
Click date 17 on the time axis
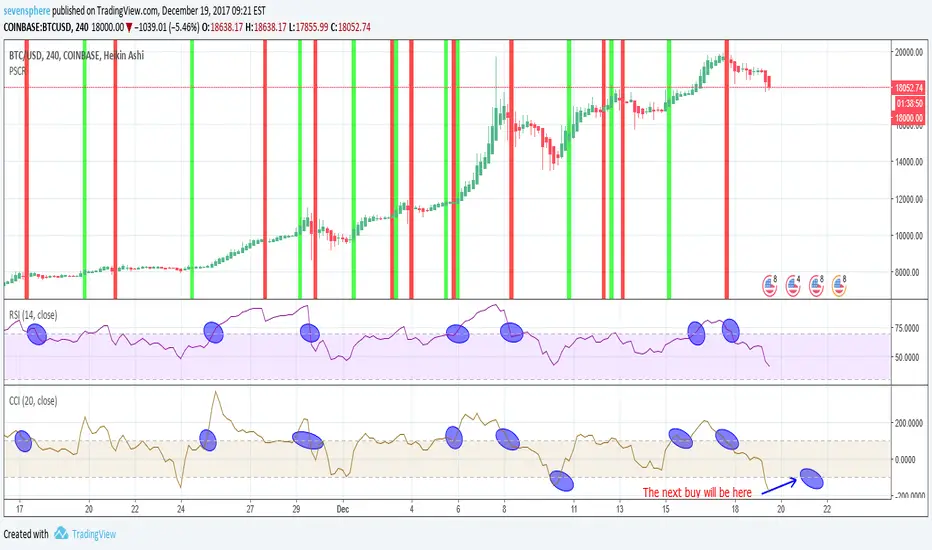click(20, 509)
